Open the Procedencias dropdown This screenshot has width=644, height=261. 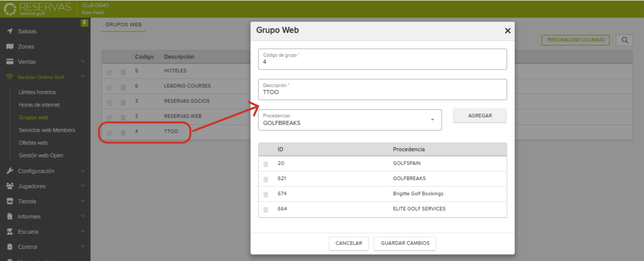(350, 120)
